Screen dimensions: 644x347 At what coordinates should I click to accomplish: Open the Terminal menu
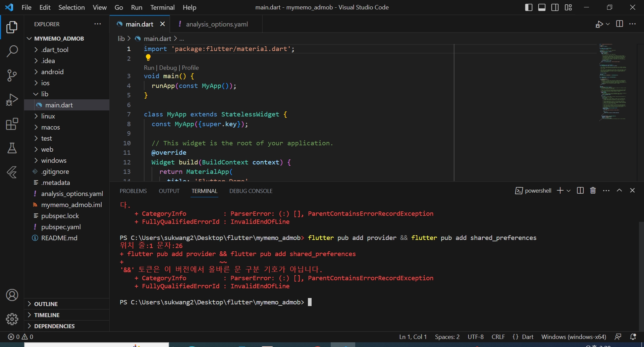[162, 7]
